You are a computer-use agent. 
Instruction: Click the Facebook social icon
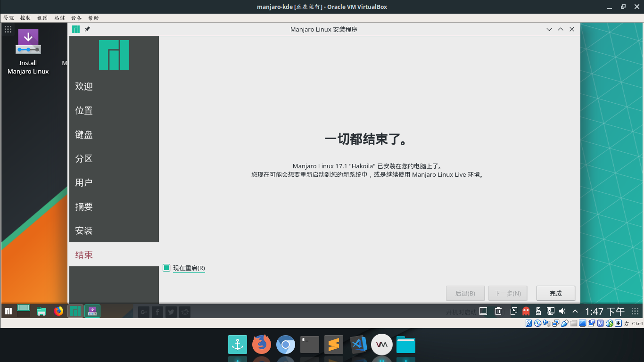click(157, 312)
